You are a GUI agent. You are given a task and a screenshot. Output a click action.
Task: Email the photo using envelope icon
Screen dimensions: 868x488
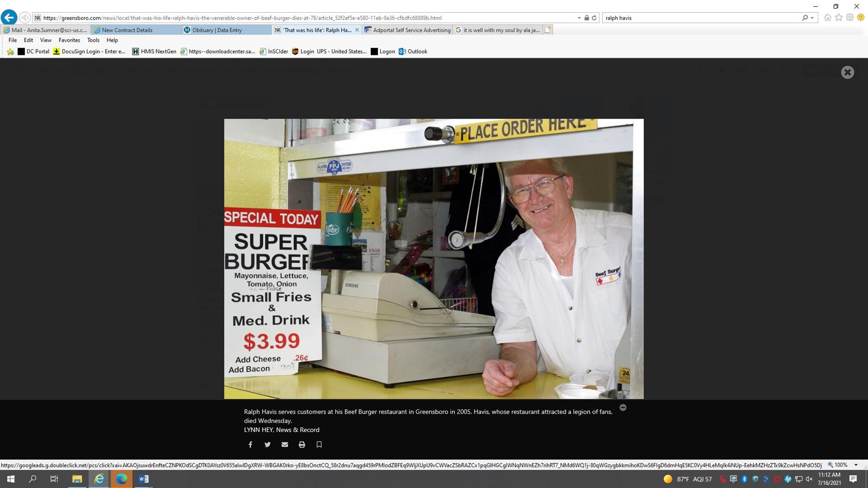(x=285, y=445)
